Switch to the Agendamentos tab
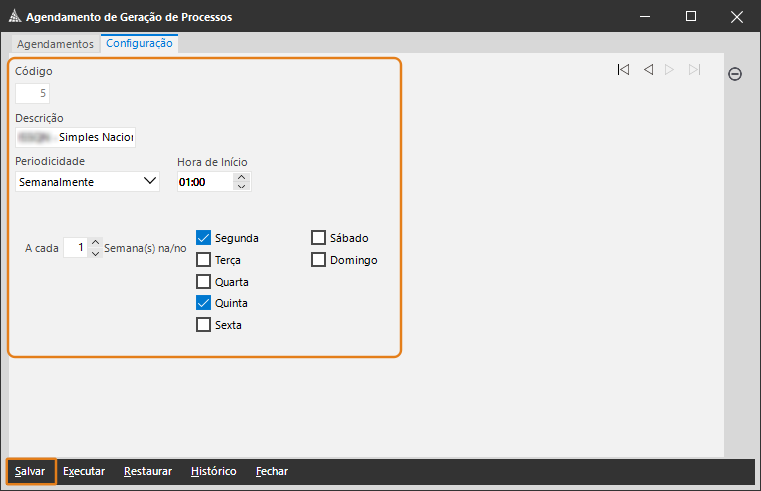 tap(56, 44)
